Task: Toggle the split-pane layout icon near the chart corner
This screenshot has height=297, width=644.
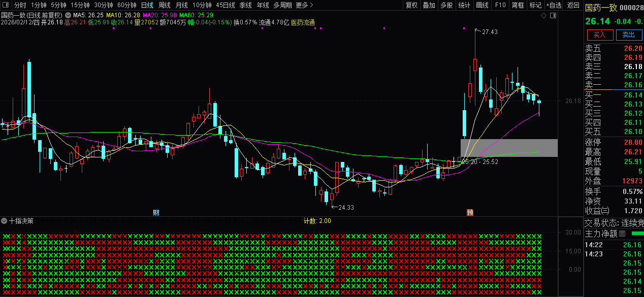Action: 553,15
